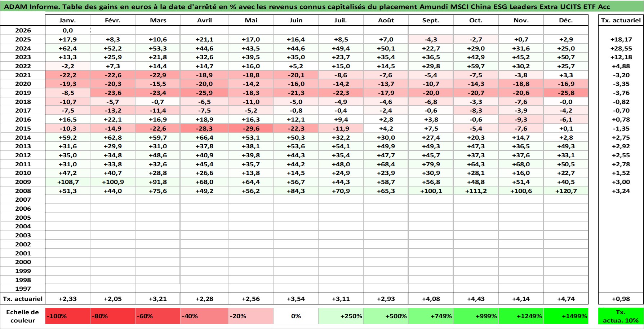644x329 pixels.
Task: Click the green 'Tx. actua. 10%' cell
Action: (621, 316)
